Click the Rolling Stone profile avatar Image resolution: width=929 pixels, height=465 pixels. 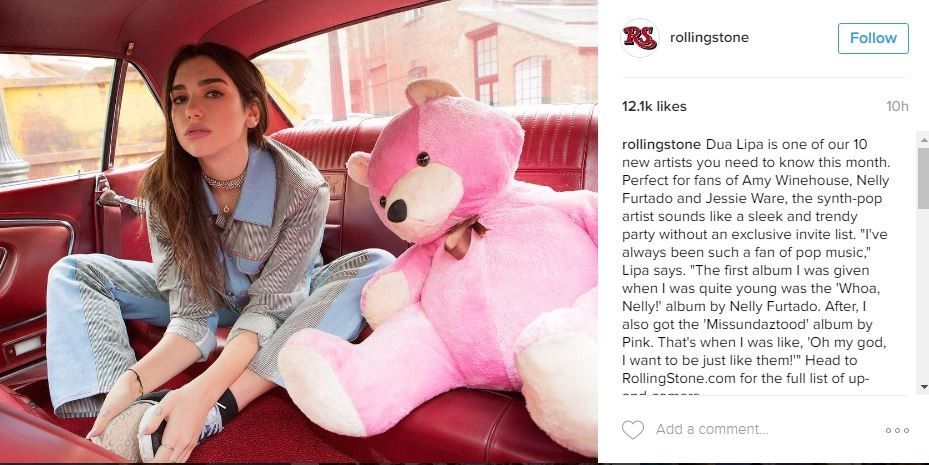click(640, 38)
